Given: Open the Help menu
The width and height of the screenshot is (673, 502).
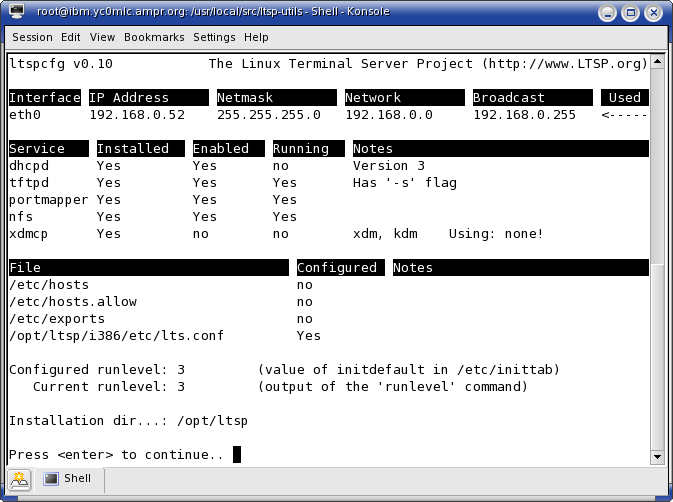Looking at the screenshot, I should click(x=256, y=37).
